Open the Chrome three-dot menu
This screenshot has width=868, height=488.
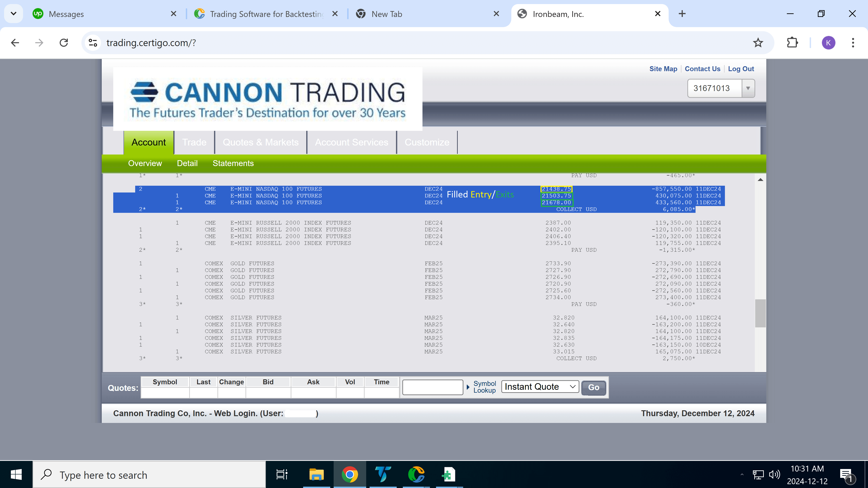tap(853, 43)
